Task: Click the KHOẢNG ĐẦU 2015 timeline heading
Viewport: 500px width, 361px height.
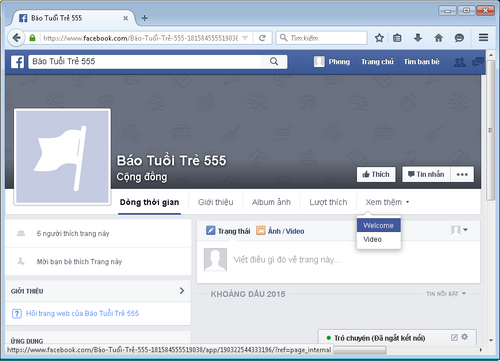Action: 248,294
